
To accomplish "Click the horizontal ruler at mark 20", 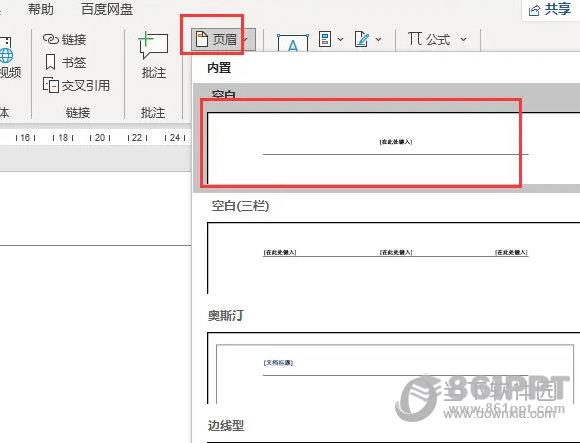I will tap(100, 138).
